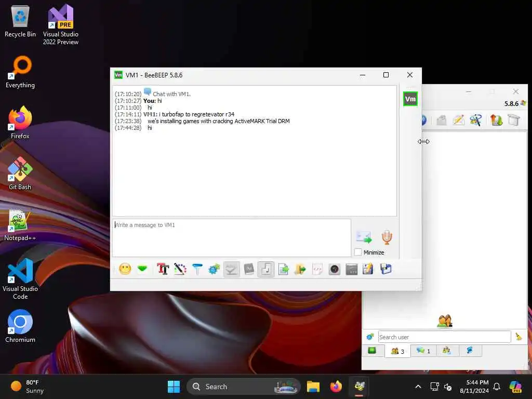Open the notification bell in system tray
Screen dimensions: 532x399
[497, 387]
